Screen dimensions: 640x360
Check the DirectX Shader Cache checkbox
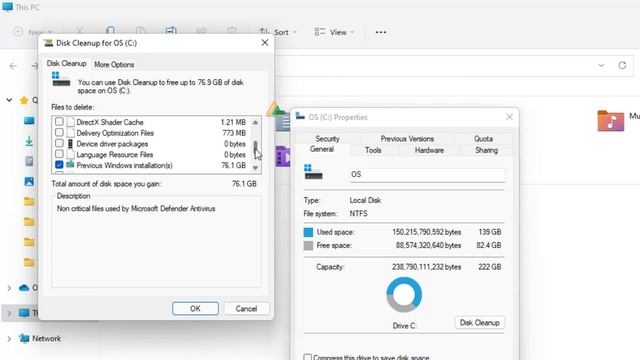pyautogui.click(x=59, y=122)
